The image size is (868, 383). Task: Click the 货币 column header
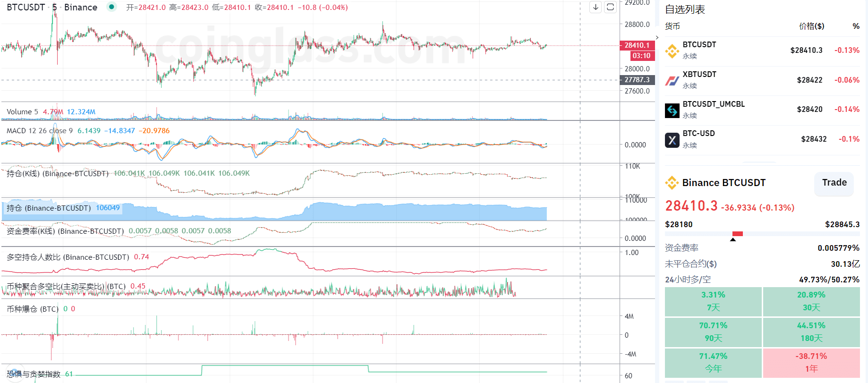pyautogui.click(x=672, y=26)
